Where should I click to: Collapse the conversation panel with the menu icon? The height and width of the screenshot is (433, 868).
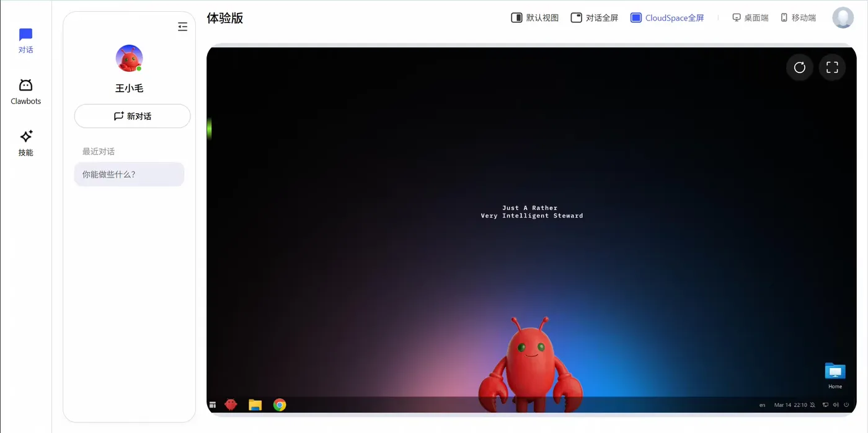click(x=182, y=27)
